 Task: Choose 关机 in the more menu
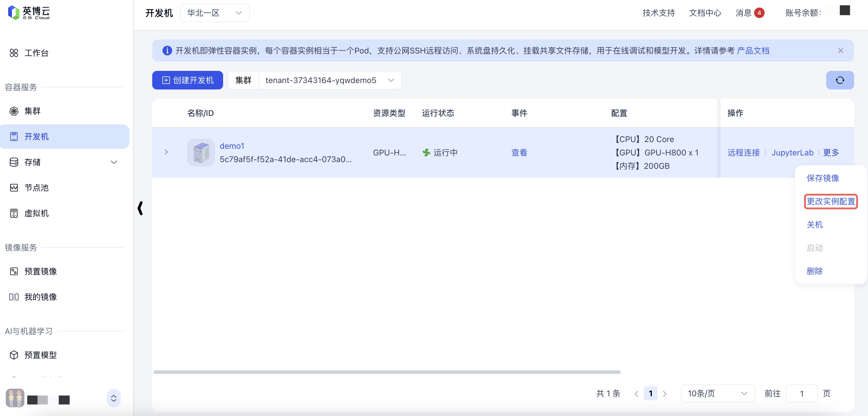tap(815, 225)
